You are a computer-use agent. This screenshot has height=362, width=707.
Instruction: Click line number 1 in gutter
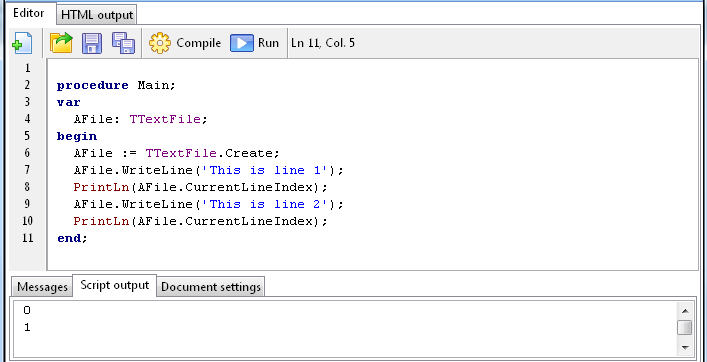tap(28, 68)
